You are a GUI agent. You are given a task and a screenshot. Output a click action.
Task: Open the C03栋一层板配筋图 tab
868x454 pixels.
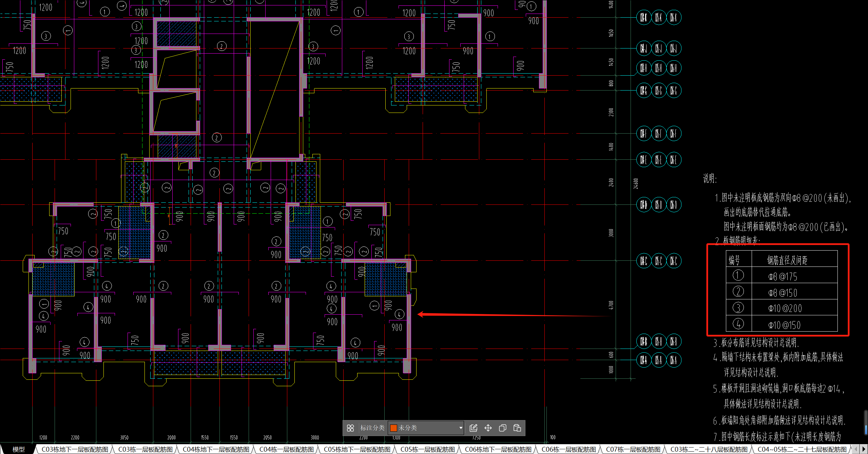point(145,449)
